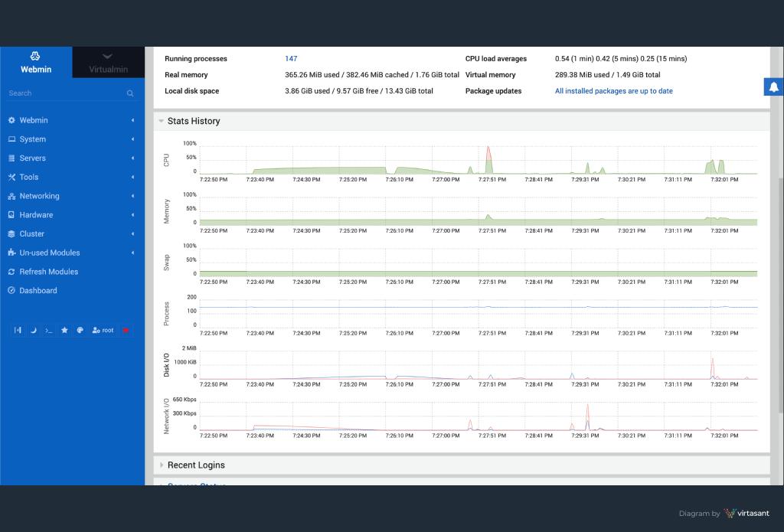Screen dimensions: 784x532
Task: Expand the Webmin category arrow
Action: tap(132, 120)
